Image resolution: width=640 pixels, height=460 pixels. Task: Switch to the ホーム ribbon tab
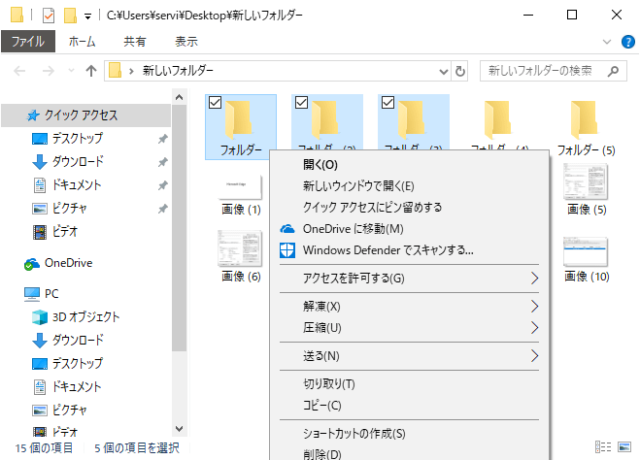tap(82, 41)
